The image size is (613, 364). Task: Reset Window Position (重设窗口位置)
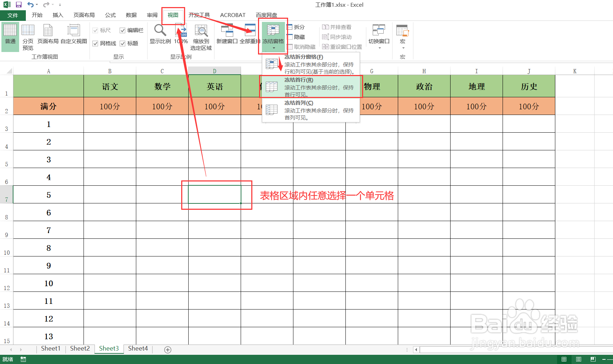342,47
